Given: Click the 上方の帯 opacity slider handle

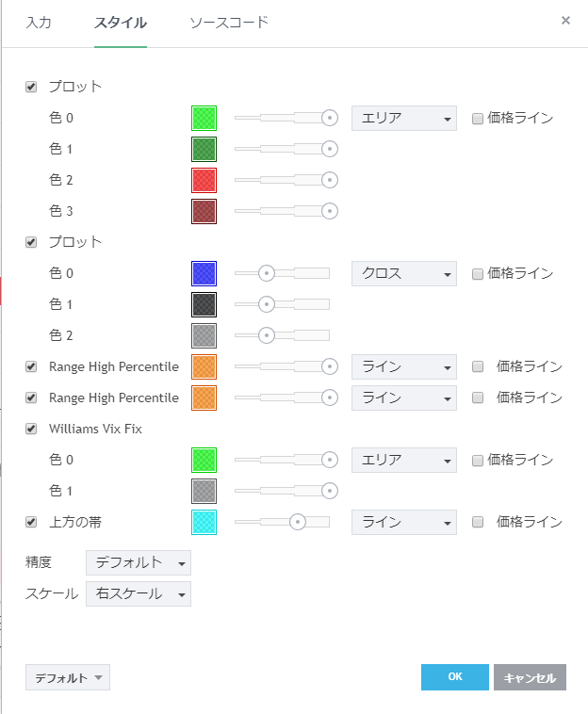Looking at the screenshot, I should (298, 522).
